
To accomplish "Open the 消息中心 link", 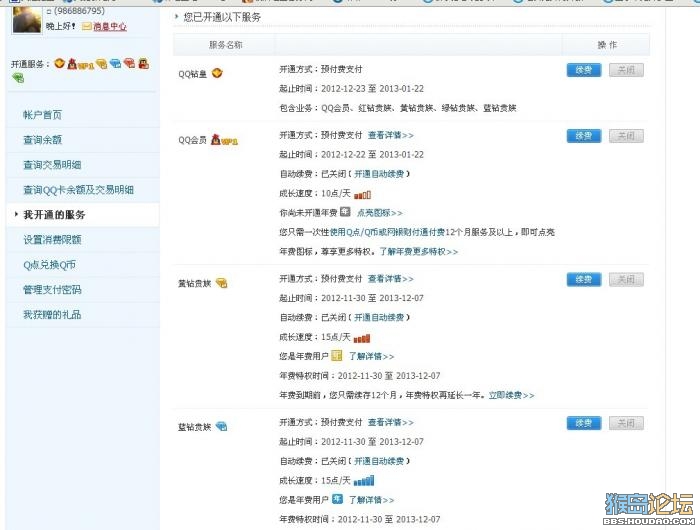I will click(x=110, y=27).
